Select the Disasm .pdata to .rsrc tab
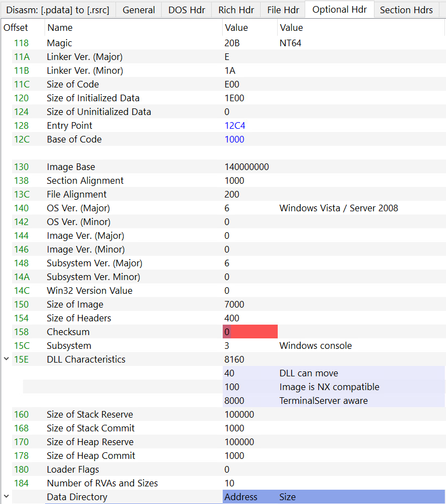446x504 pixels. click(58, 10)
